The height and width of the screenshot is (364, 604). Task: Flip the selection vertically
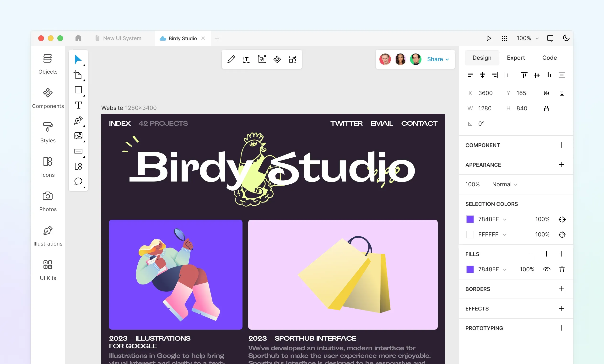point(562,93)
